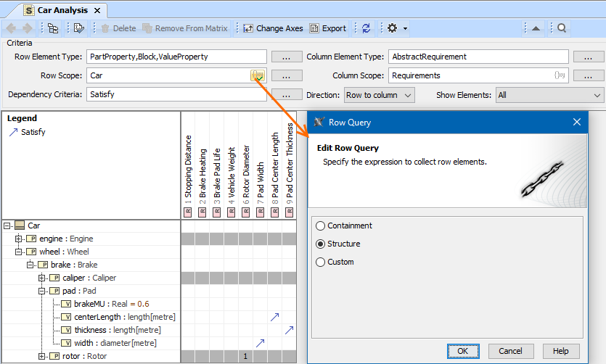
Task: Click the tree structure toolbar icon
Action: pos(53,28)
